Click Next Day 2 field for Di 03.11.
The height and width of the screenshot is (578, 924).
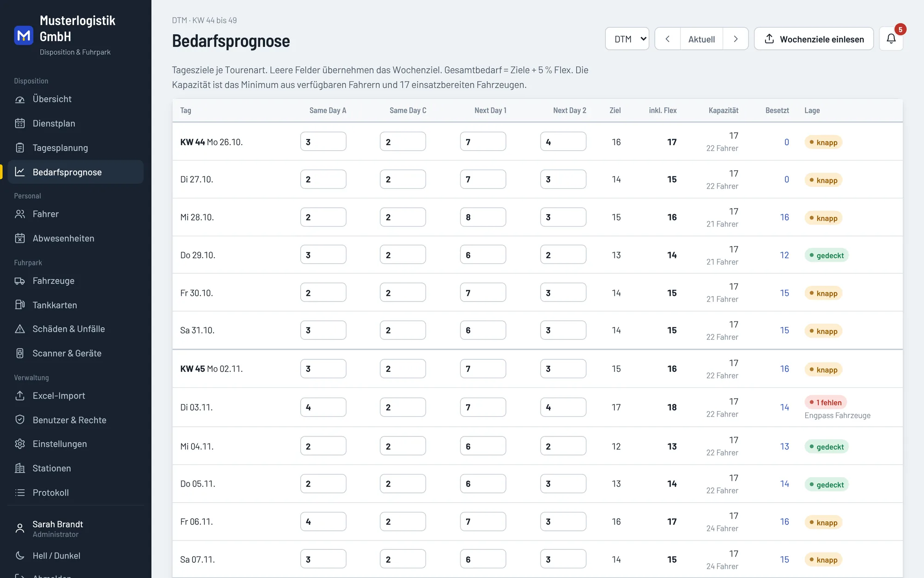point(563,407)
